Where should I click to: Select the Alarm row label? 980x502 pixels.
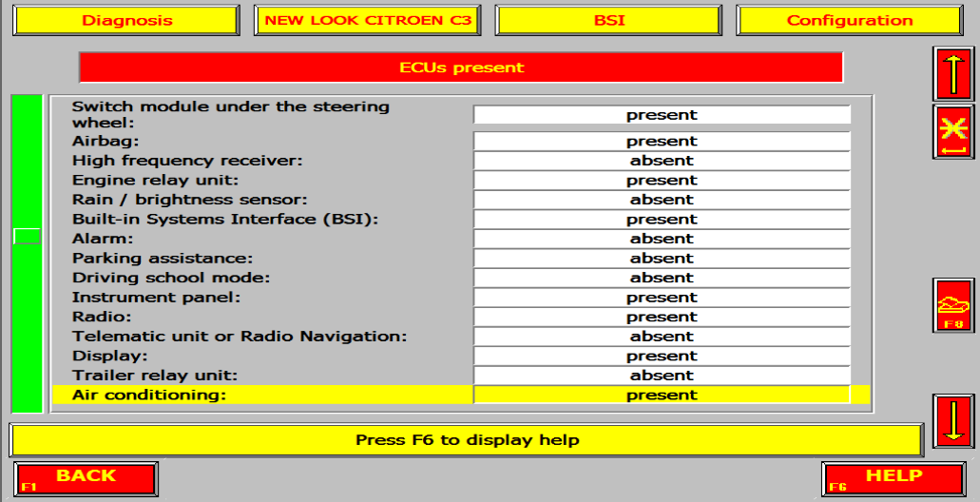tap(103, 239)
